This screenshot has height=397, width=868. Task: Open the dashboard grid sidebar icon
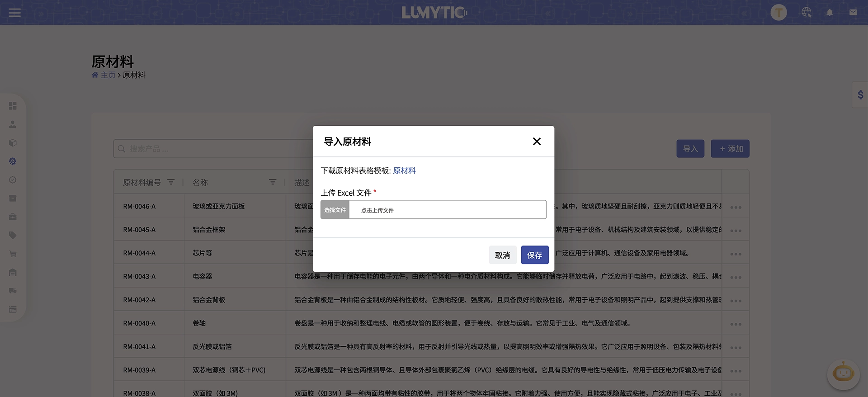(13, 106)
